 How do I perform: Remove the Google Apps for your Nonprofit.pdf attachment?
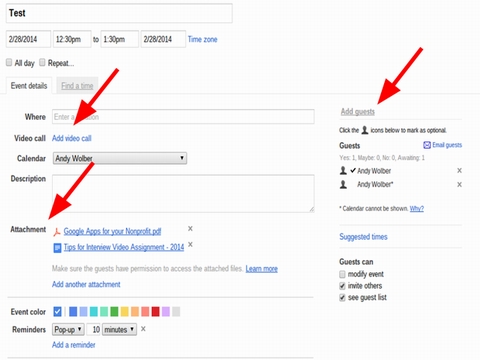click(x=190, y=229)
